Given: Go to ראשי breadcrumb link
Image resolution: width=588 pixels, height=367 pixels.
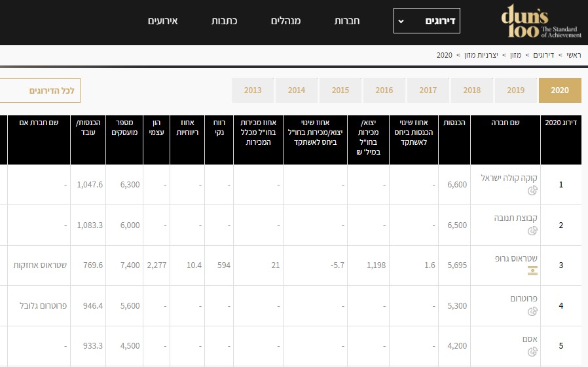Looking at the screenshot, I should [574, 55].
